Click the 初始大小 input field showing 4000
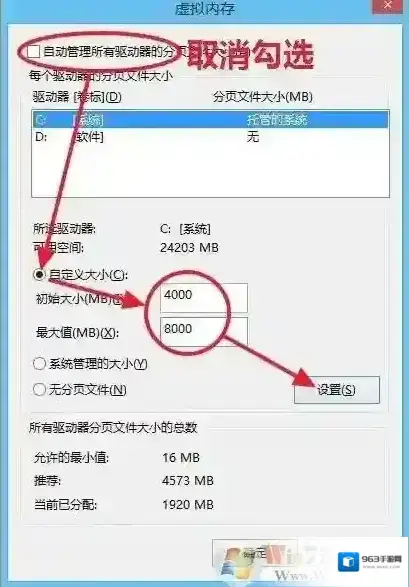Screen dimensions: 409x587 coord(204,298)
